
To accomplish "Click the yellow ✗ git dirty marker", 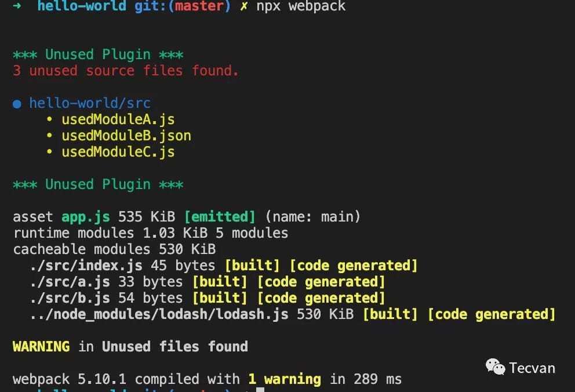I will (x=244, y=6).
